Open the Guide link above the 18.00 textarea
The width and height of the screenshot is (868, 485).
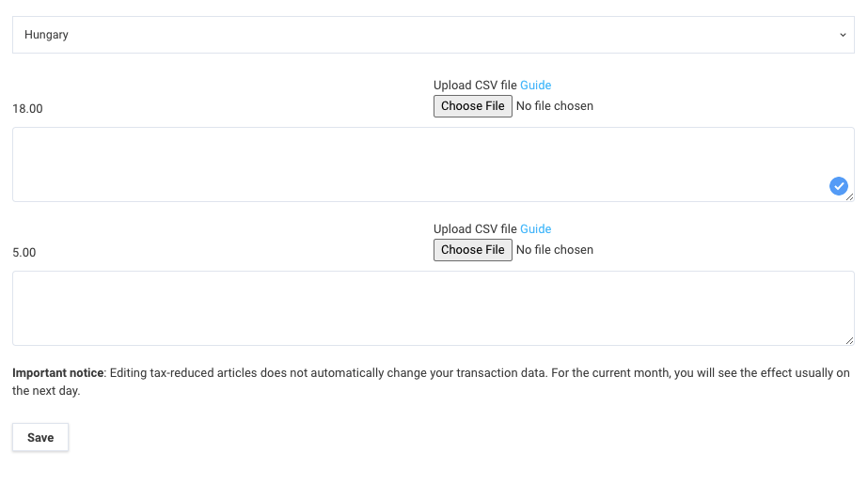coord(535,86)
